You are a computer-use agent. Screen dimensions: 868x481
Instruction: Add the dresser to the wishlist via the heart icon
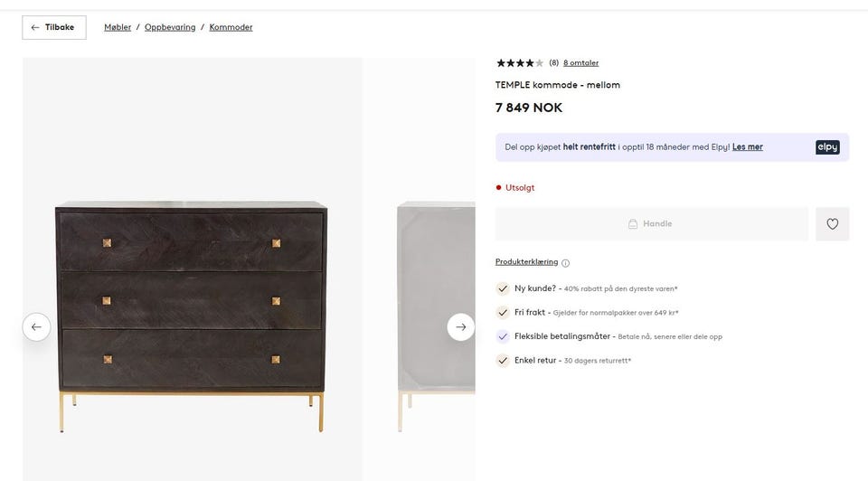click(832, 224)
